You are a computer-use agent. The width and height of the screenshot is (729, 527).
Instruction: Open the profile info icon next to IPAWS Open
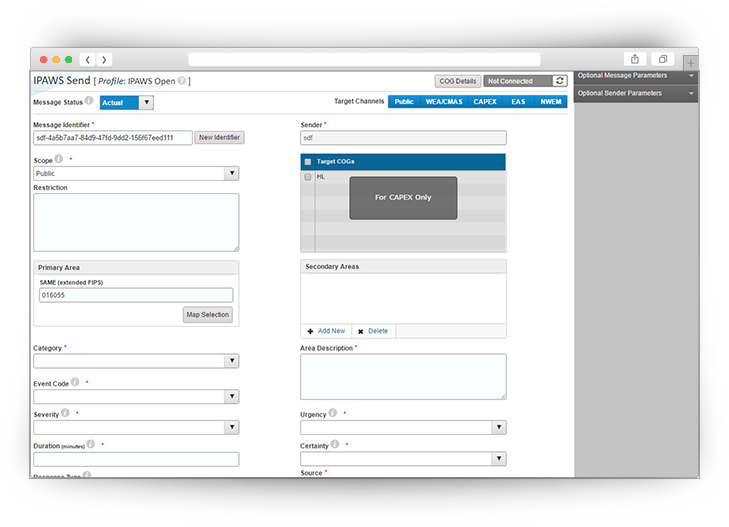click(182, 81)
